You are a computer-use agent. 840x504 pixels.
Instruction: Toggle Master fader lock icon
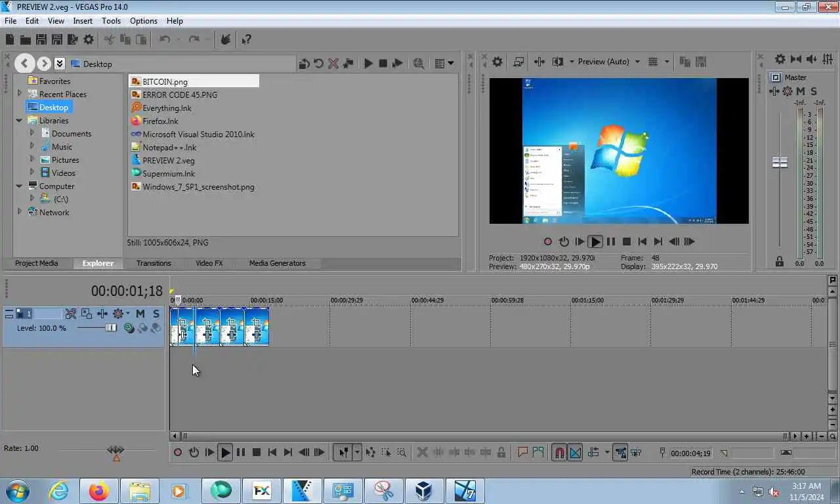[x=780, y=262]
